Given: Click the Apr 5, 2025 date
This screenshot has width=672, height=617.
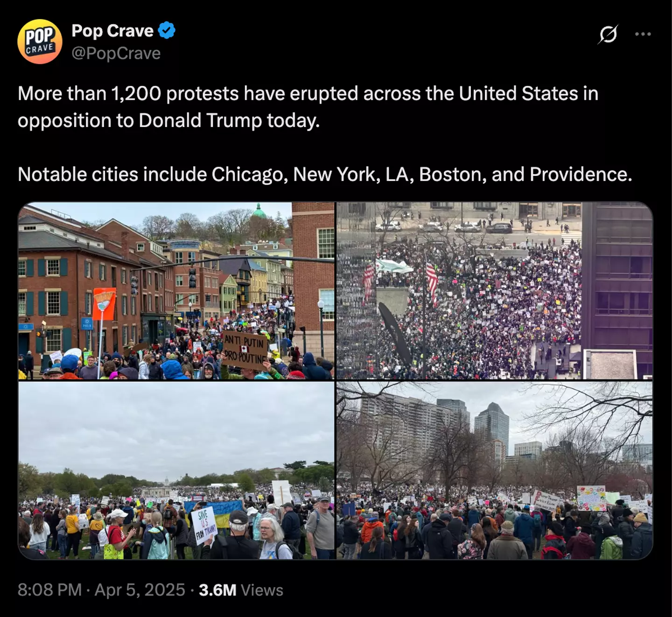Looking at the screenshot, I should point(140,590).
